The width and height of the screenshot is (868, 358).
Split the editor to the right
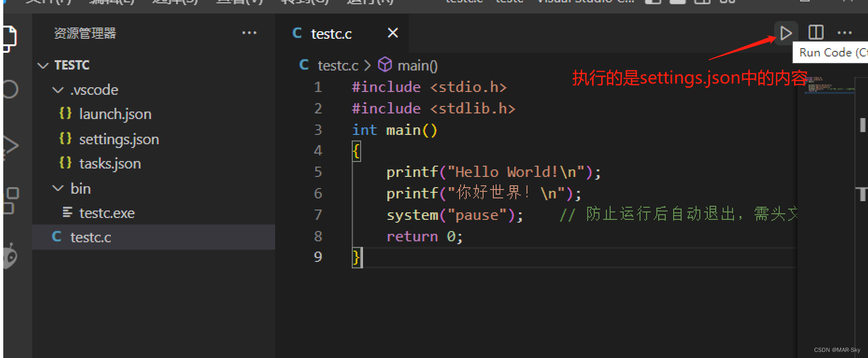(x=816, y=33)
